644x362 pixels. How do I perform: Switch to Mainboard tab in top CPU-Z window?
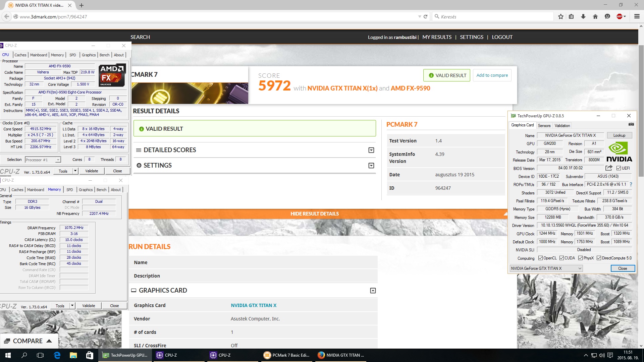click(39, 55)
